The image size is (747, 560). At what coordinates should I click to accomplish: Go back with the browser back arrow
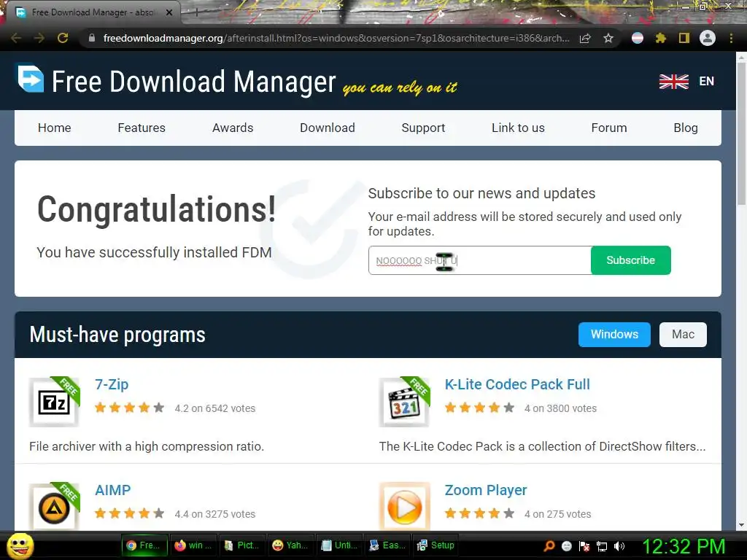tap(16, 38)
